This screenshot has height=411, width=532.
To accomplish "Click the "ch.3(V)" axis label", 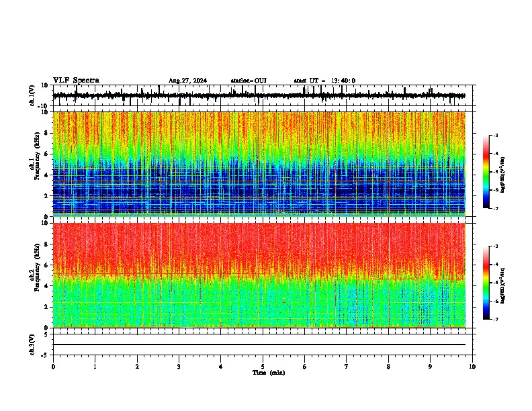I will click(x=32, y=345).
